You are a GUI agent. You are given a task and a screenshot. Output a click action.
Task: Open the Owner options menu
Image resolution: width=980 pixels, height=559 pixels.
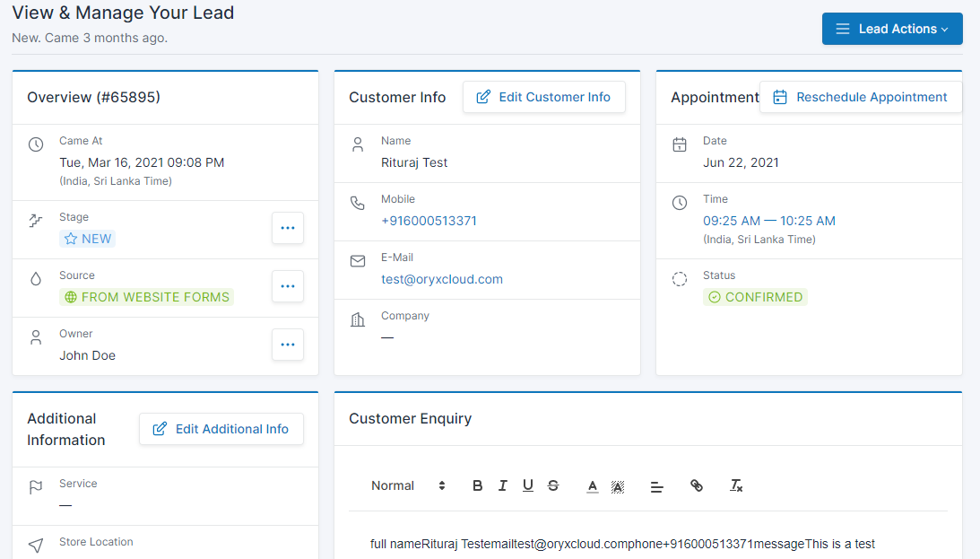coord(288,345)
